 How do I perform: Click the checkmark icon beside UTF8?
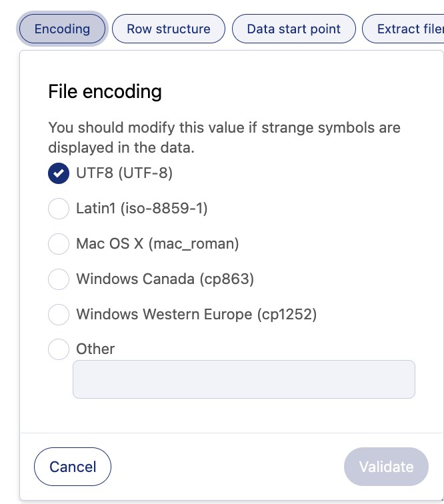click(x=59, y=174)
